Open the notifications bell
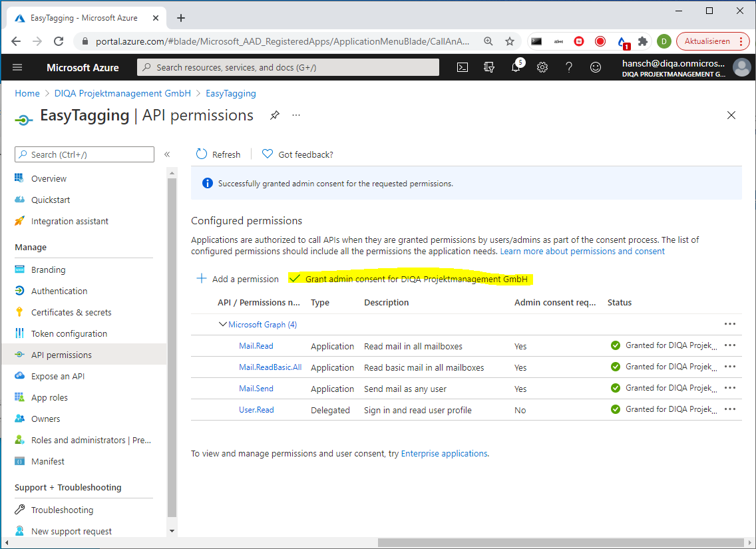The width and height of the screenshot is (756, 549). click(516, 67)
